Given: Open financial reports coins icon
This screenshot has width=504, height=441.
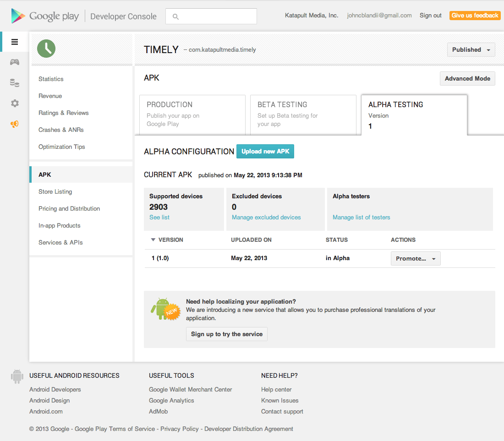Looking at the screenshot, I should (15, 82).
